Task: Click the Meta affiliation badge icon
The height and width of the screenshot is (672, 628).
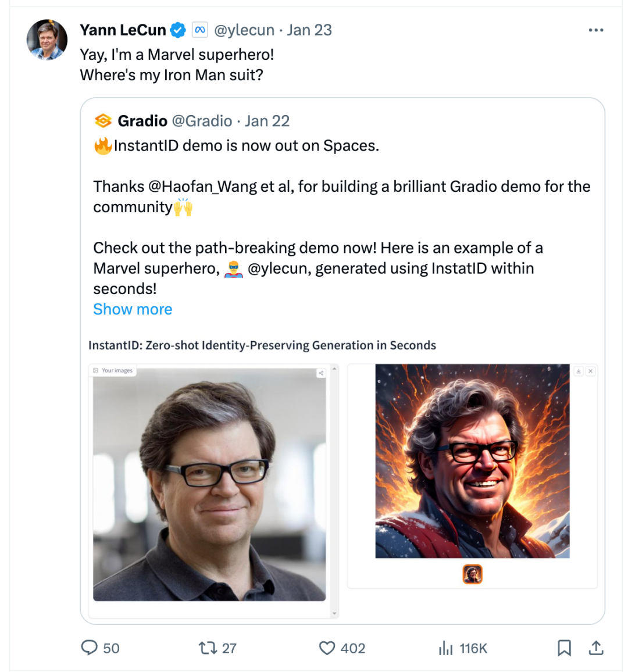Action: (199, 30)
